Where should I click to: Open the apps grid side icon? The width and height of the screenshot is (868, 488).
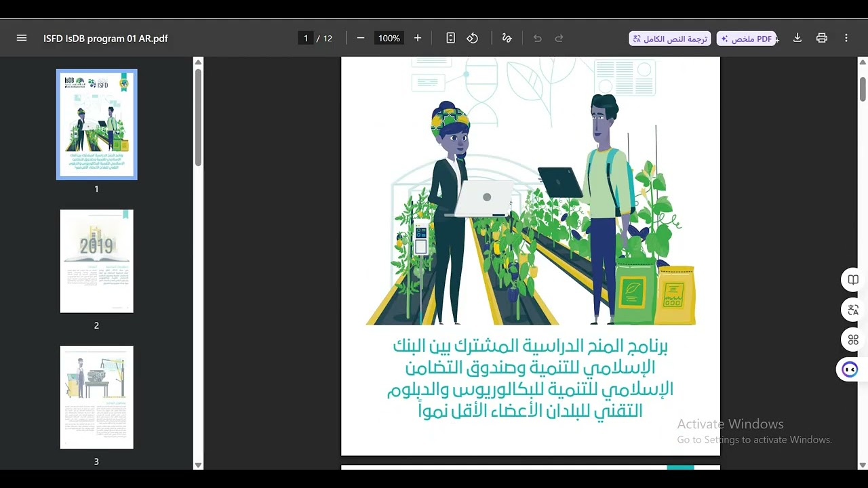pyautogui.click(x=853, y=340)
